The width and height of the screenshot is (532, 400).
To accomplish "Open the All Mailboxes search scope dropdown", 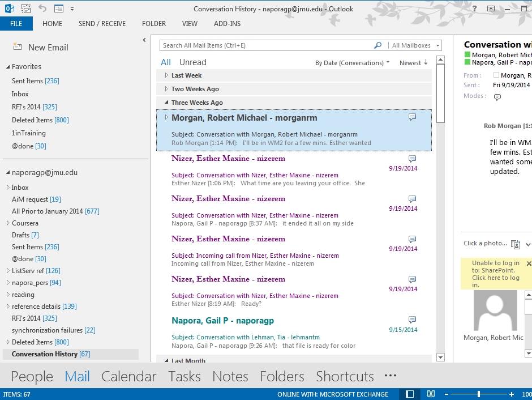I will pos(415,45).
